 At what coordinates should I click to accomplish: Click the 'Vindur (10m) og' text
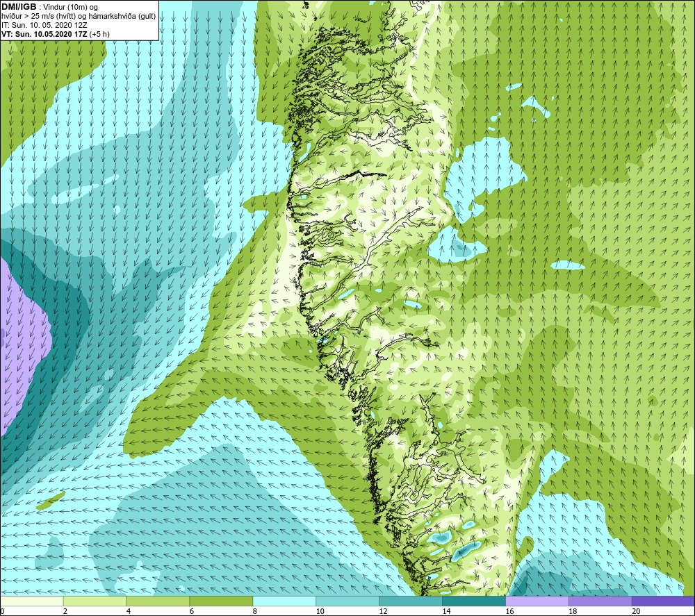pyautogui.click(x=72, y=8)
